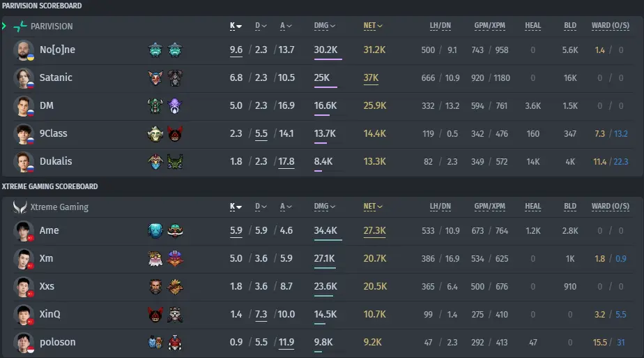
Task: Collapse the PARIVISION scoreboard chevron
Action: point(4,26)
